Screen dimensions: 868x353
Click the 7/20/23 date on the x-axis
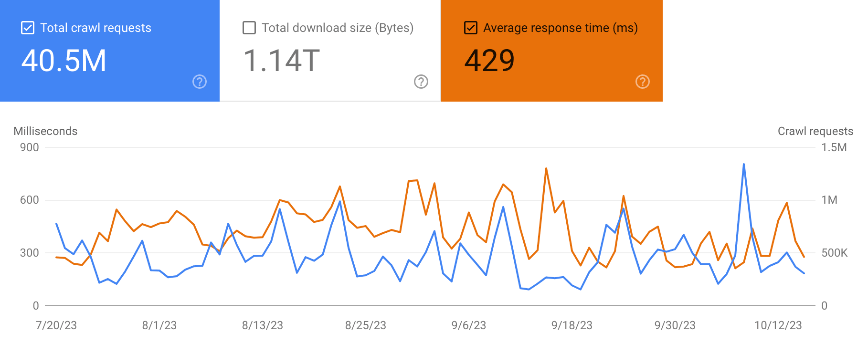point(56,325)
